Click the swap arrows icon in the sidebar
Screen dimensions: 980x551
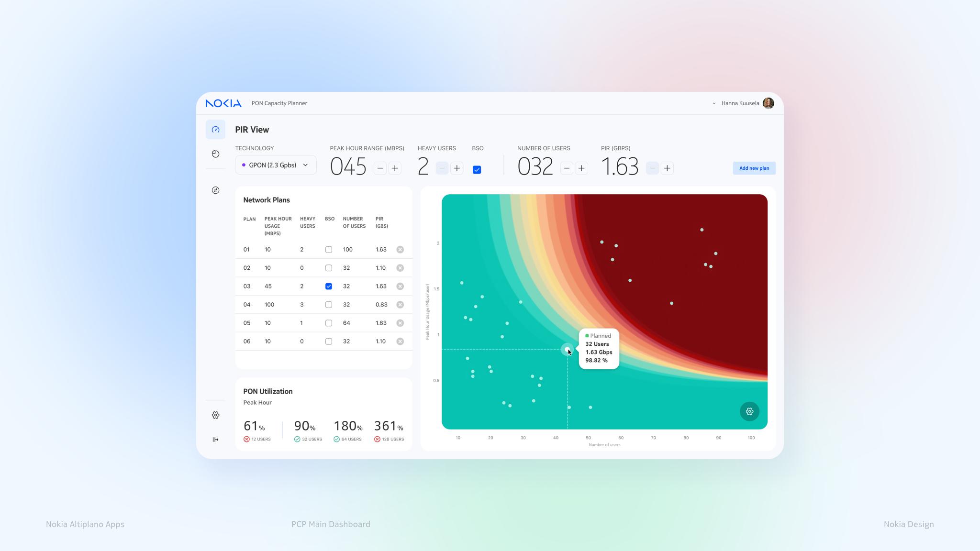click(215, 190)
